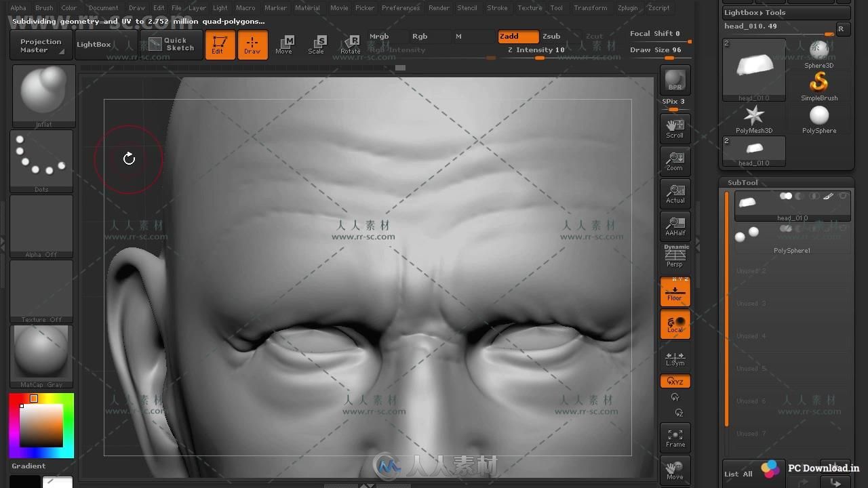Image resolution: width=868 pixels, height=488 pixels.
Task: Switch to Move transform mode
Action: pyautogui.click(x=284, y=45)
